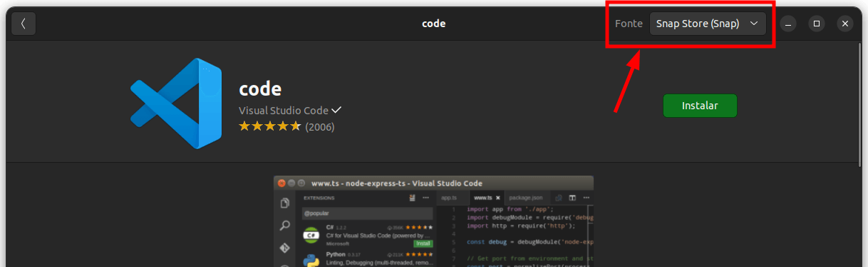Open the five-star rating reviews
The height and width of the screenshot is (267, 868).
269,126
